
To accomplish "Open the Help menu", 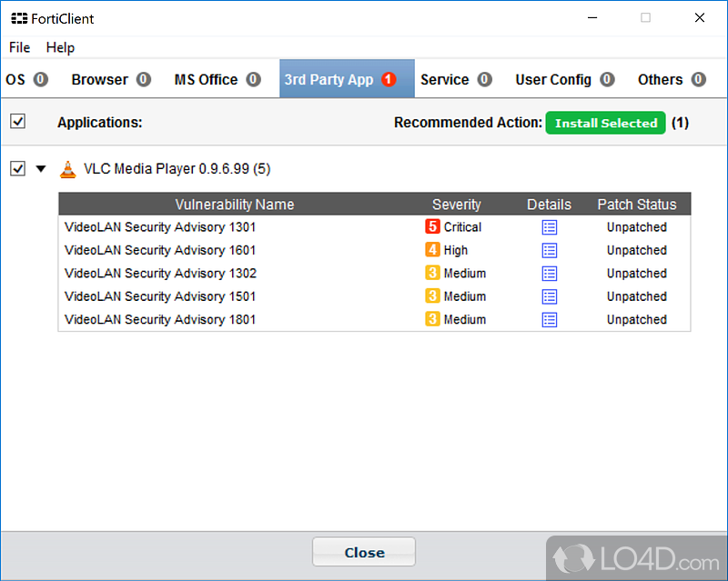I will pos(60,47).
